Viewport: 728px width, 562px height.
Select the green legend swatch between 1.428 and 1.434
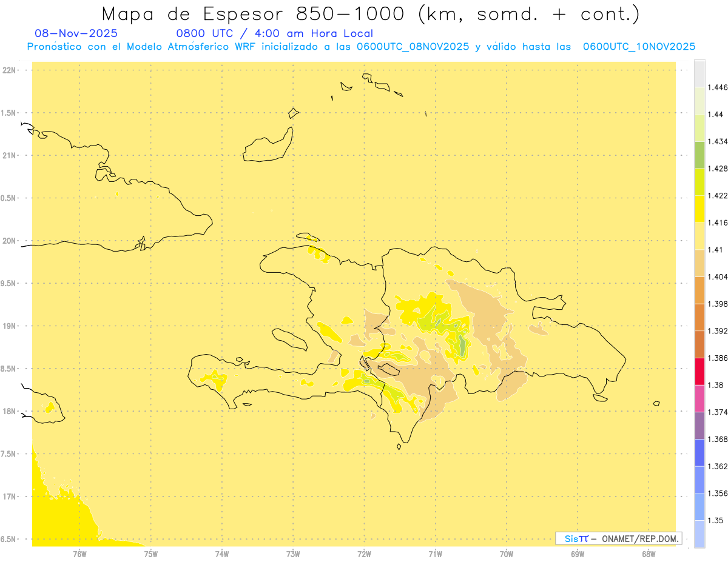pyautogui.click(x=699, y=155)
